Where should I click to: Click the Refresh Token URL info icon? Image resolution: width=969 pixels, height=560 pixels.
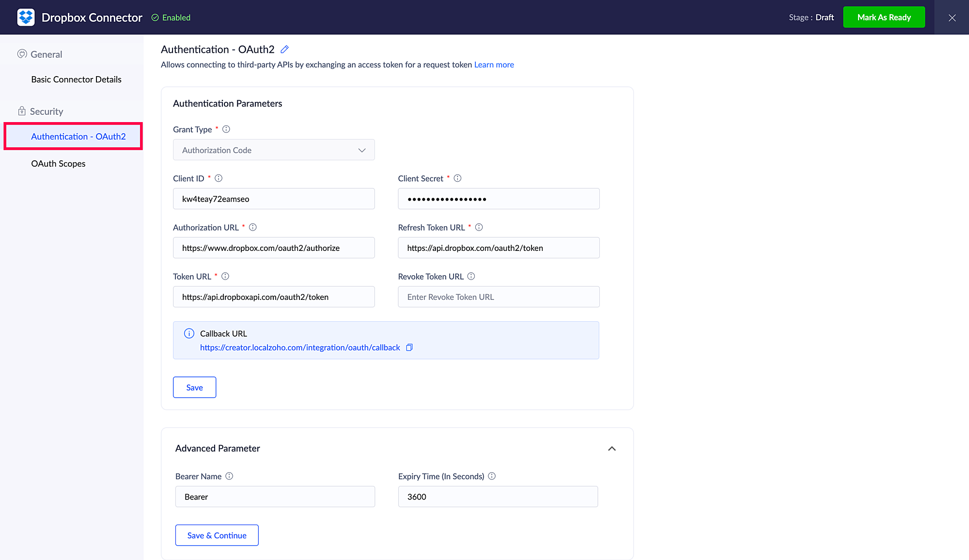(x=479, y=227)
